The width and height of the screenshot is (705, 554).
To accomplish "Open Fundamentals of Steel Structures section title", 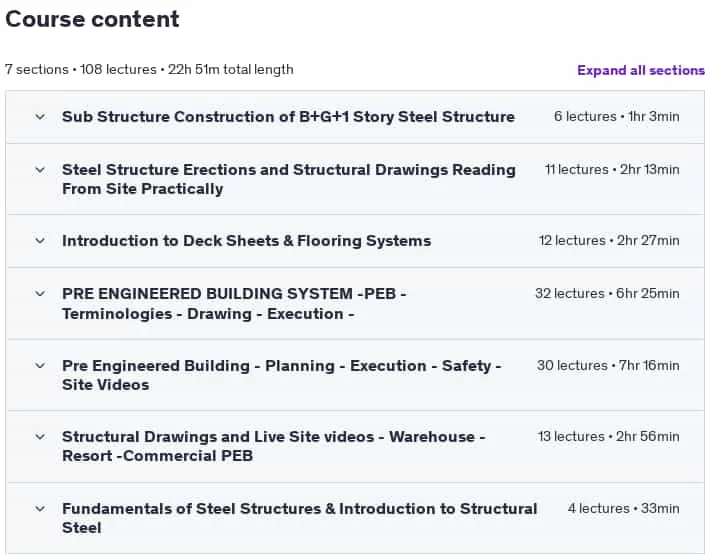I will (299, 518).
